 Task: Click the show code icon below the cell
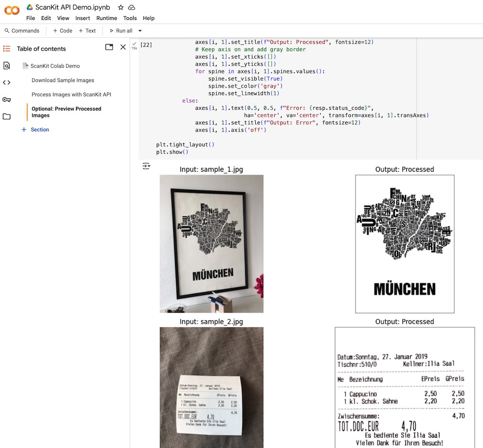[146, 166]
